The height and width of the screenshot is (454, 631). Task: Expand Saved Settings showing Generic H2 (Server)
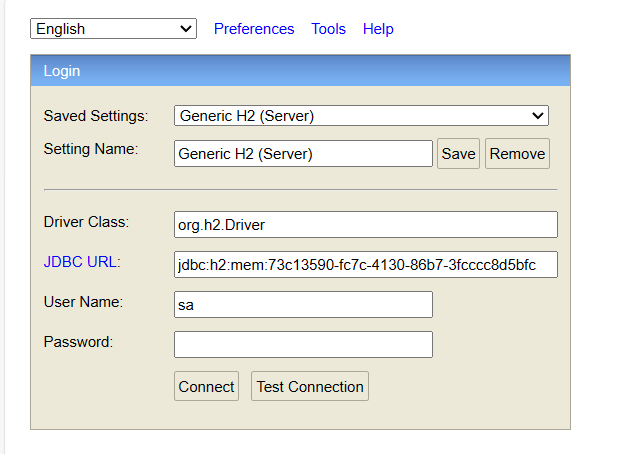[x=361, y=116]
